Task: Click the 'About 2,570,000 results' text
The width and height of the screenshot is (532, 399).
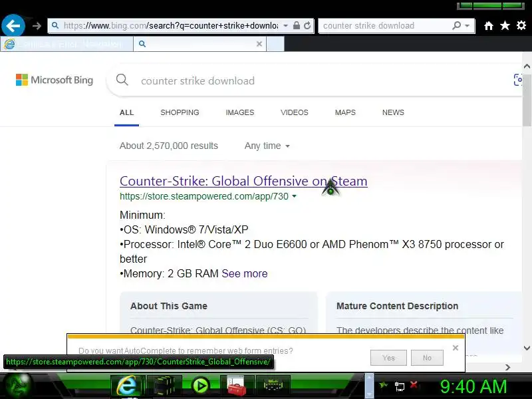Action: (x=169, y=146)
